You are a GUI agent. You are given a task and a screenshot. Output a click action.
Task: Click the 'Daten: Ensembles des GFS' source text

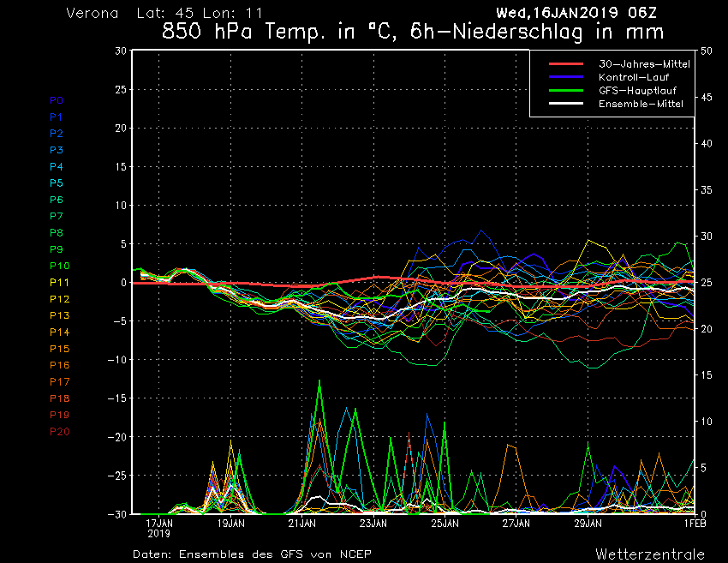(x=252, y=554)
